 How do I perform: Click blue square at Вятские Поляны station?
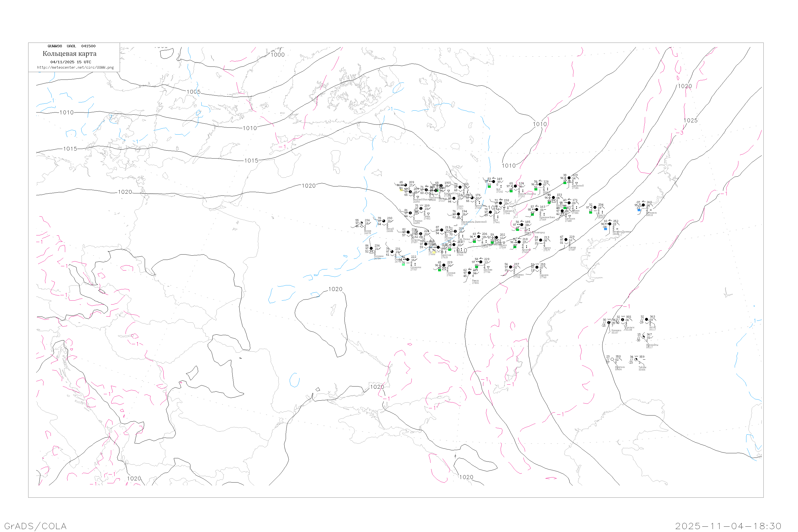point(606,229)
